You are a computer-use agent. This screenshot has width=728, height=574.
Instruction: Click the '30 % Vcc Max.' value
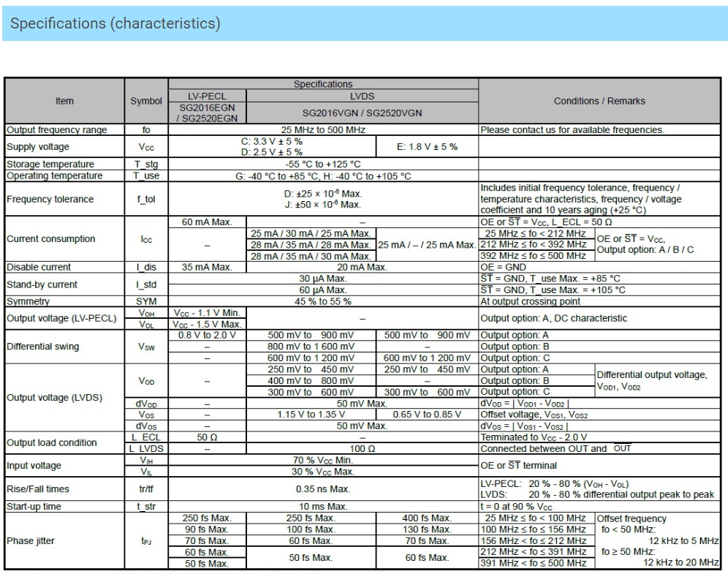point(323,472)
